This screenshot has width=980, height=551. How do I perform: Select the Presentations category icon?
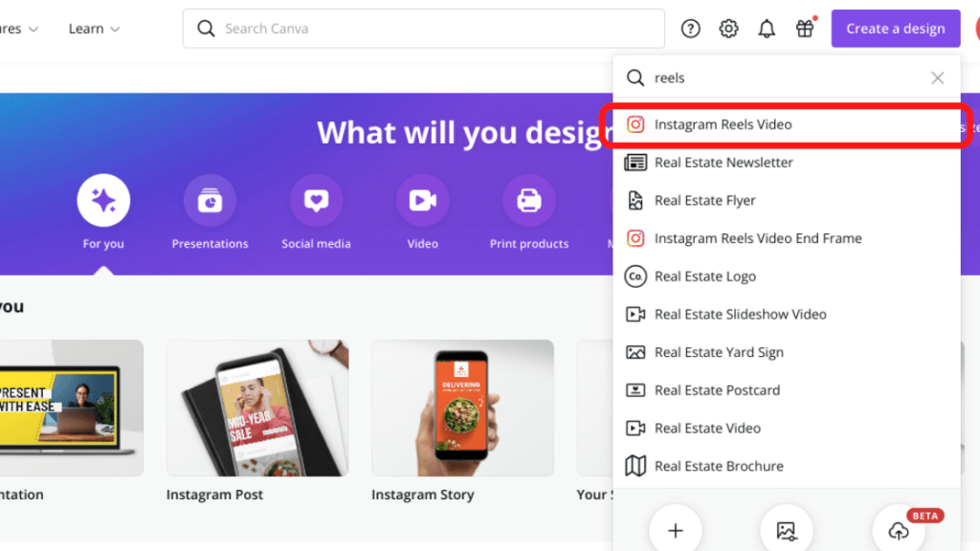click(210, 201)
